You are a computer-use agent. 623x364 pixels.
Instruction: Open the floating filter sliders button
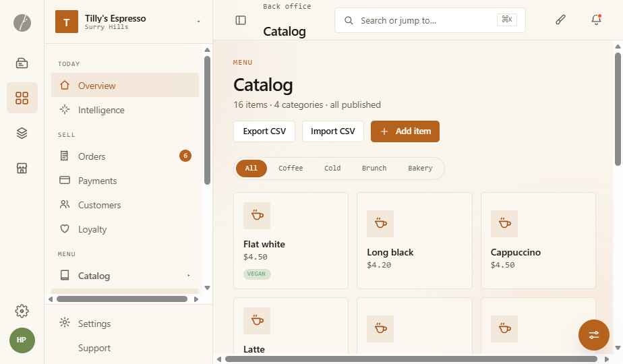click(x=593, y=335)
